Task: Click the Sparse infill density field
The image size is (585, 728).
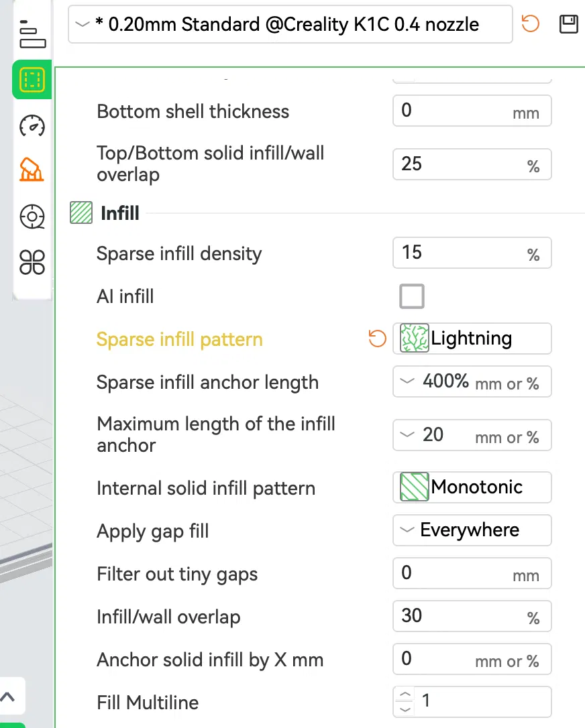Action: [463, 253]
